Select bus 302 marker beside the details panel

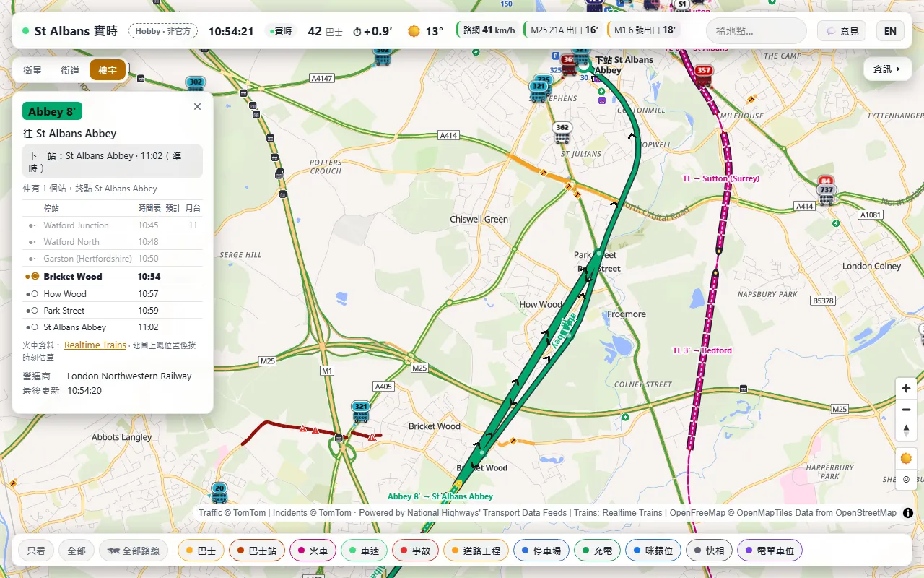click(195, 86)
